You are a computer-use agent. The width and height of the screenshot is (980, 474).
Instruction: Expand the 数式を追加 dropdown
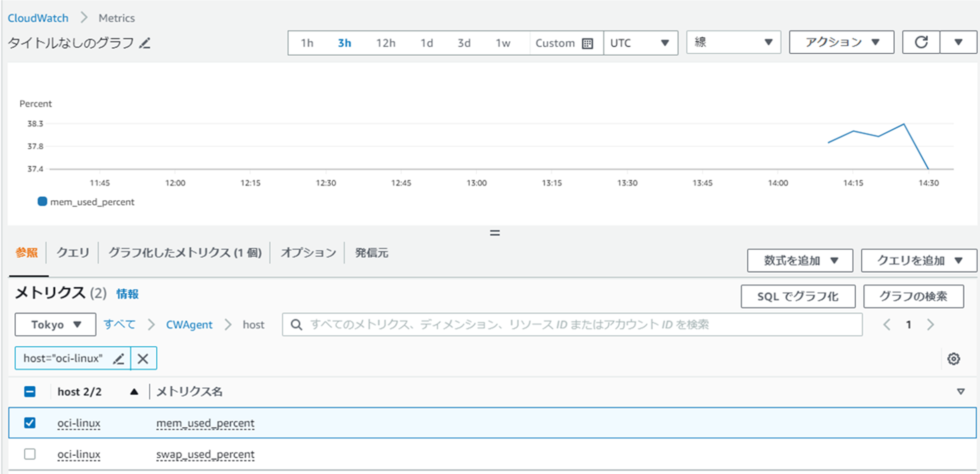(x=800, y=260)
